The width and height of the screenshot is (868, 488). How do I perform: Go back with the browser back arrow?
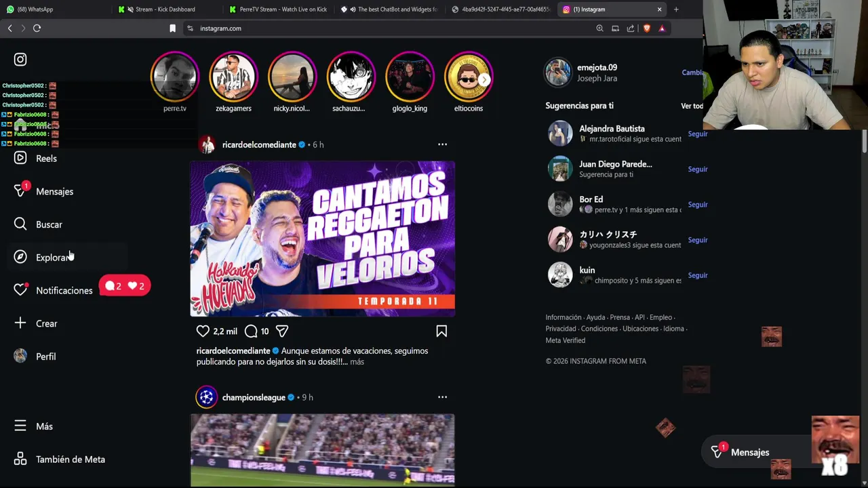9,28
